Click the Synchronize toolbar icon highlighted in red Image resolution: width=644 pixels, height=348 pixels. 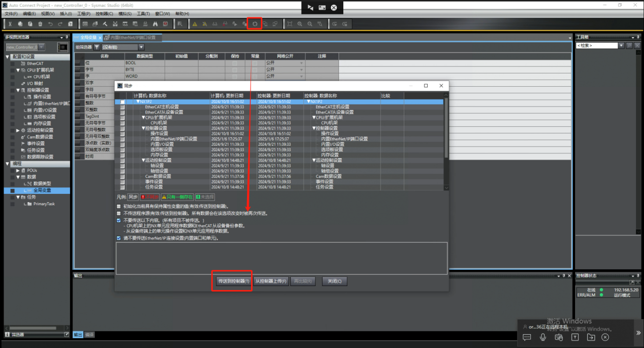point(255,24)
